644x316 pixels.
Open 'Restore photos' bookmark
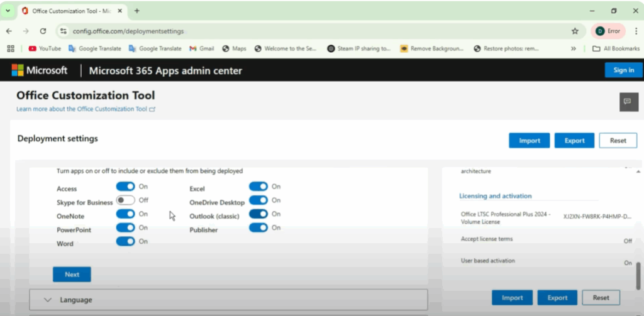[x=506, y=48]
